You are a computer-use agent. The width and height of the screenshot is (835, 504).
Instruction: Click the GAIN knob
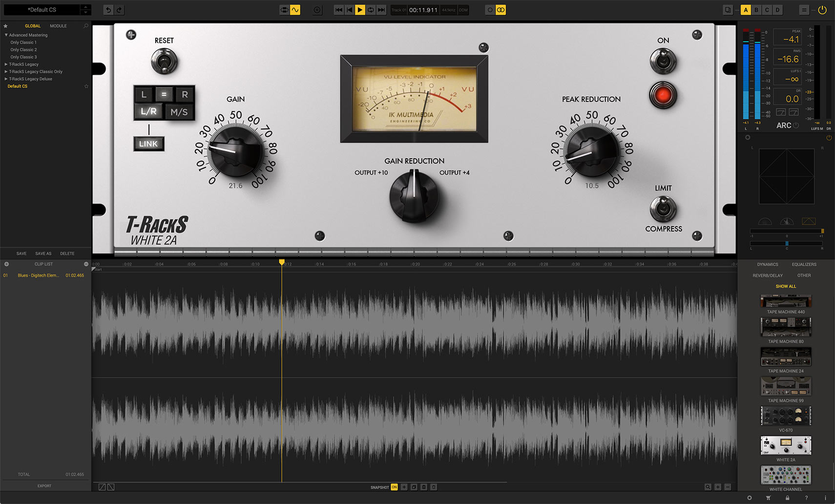235,151
